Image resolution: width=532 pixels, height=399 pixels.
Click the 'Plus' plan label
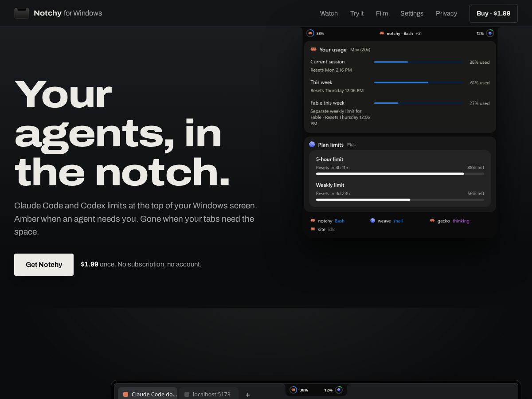click(351, 145)
